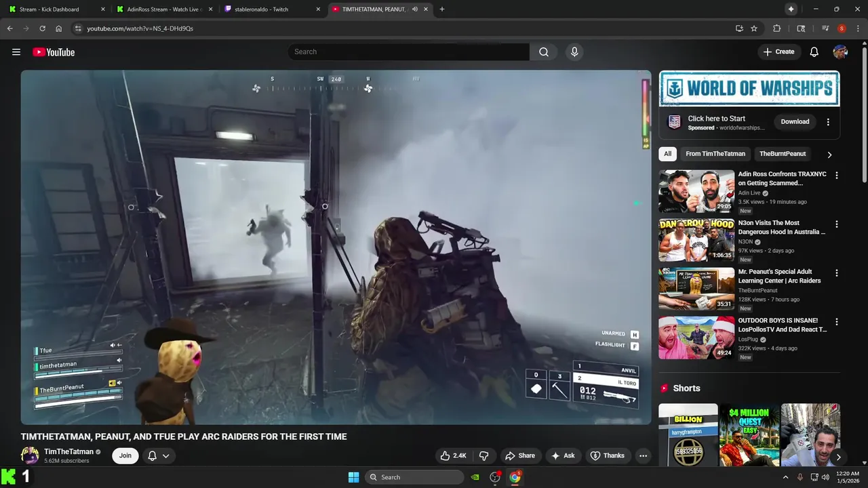Open TimTheTatman channel avatar

click(x=30, y=455)
